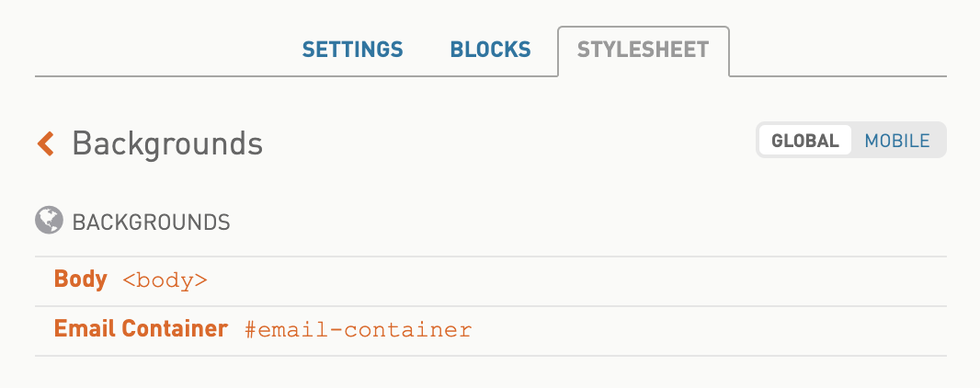Open the Email Container background style
Viewport: 980px width, 388px height.
[491, 331]
